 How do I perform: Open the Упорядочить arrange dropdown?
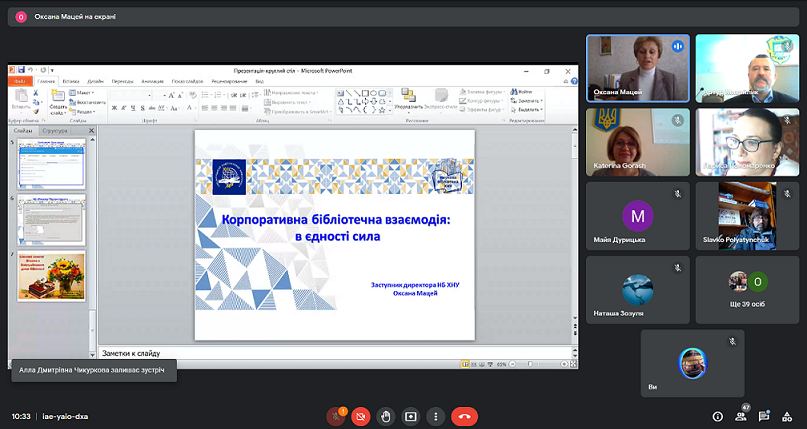409,101
